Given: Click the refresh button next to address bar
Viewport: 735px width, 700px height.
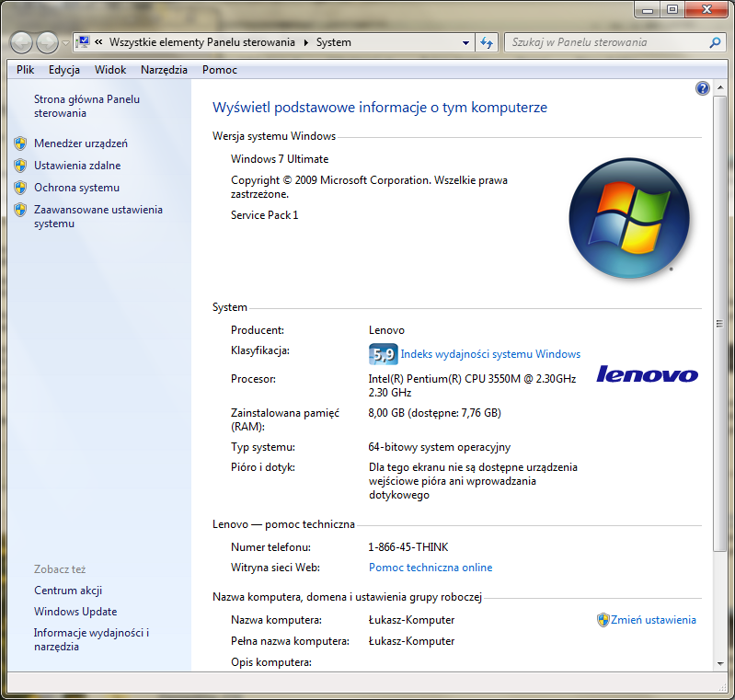Looking at the screenshot, I should pyautogui.click(x=487, y=42).
